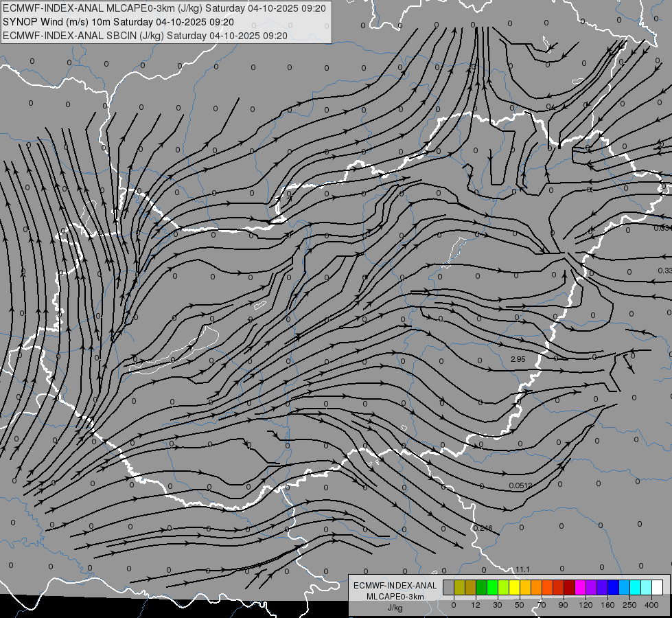Click the 11.1 value on the map
672x618 pixels.
tap(522, 569)
